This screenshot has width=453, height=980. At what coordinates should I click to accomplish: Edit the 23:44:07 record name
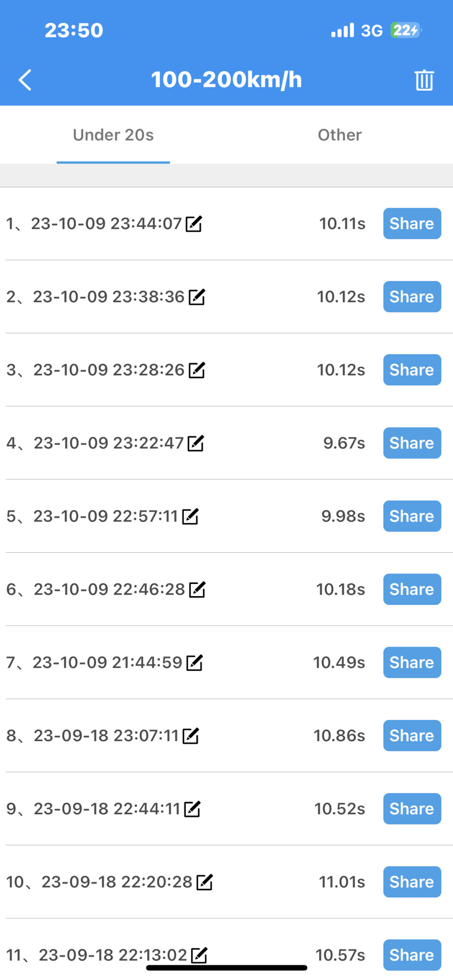click(x=194, y=224)
